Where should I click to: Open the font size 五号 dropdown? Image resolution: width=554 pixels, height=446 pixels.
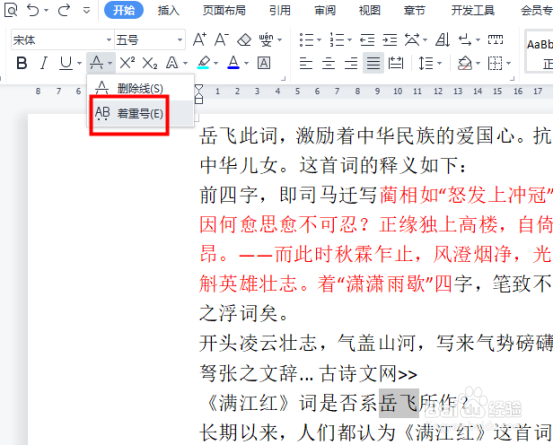coord(180,40)
